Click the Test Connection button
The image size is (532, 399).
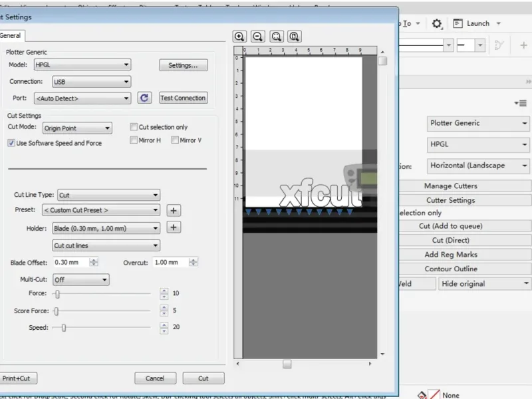(183, 98)
